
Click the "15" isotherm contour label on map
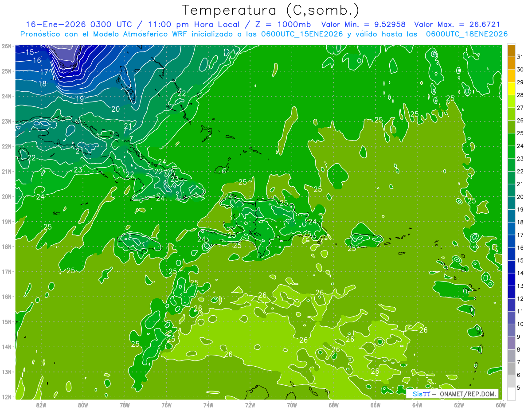30,52
